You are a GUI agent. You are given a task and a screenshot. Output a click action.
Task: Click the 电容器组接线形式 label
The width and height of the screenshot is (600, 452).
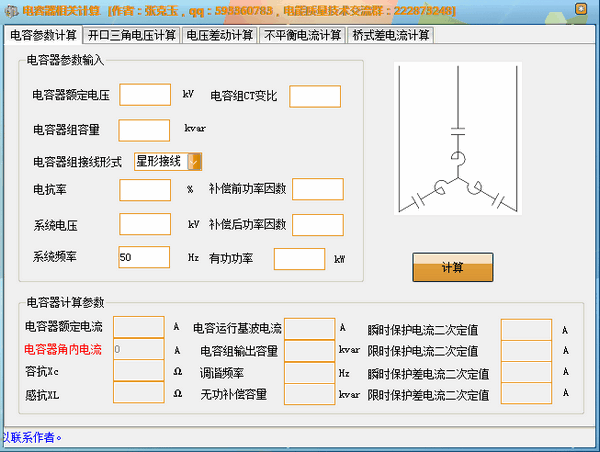tap(78, 162)
